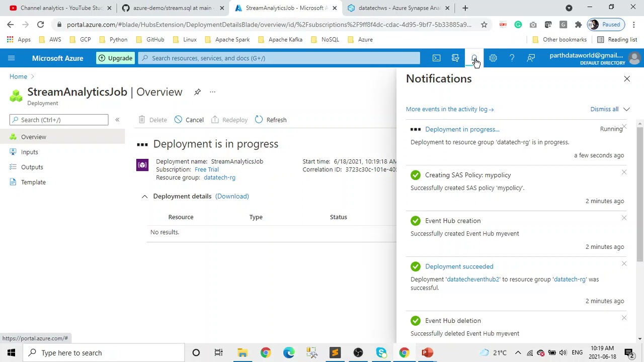Dismiss the Deployment in progress notification

pyautogui.click(x=624, y=127)
